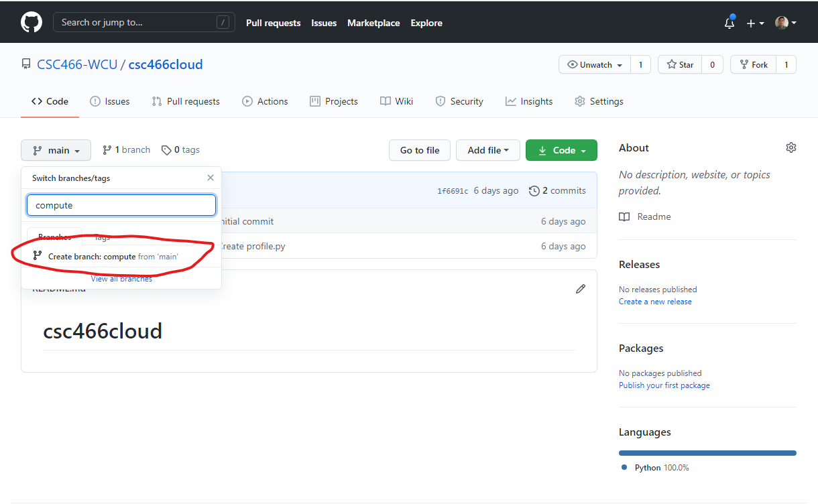Switch to the Actions tab

tap(265, 101)
